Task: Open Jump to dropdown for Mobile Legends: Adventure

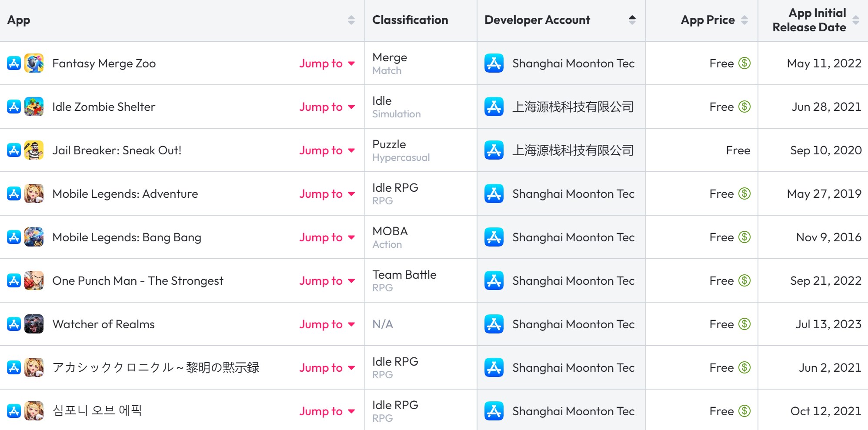Action: point(327,194)
